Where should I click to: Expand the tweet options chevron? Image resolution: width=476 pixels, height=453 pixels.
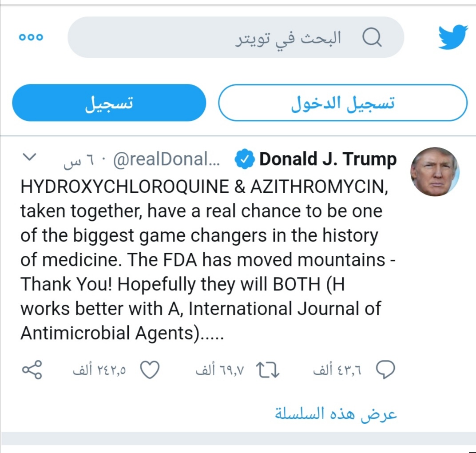tap(30, 157)
